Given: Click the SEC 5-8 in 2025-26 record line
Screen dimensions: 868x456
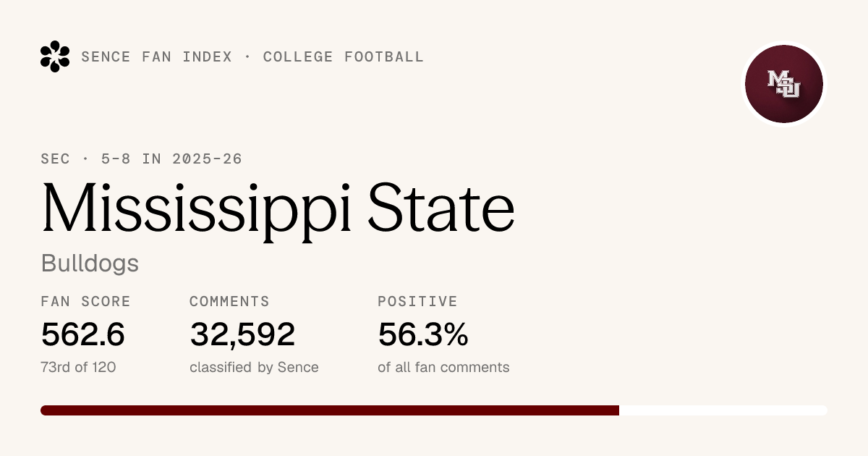Looking at the screenshot, I should click(142, 159).
